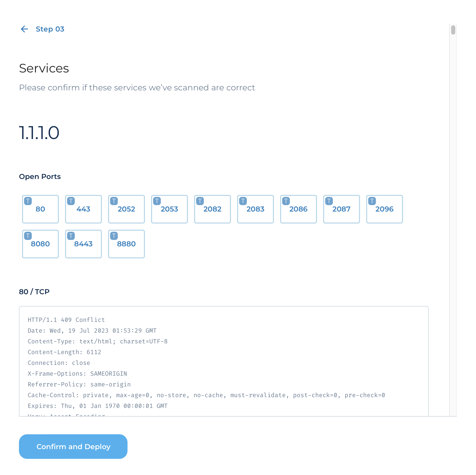The width and height of the screenshot is (476, 475).
Task: Click the TCP badge on port 8443
Action: pyautogui.click(x=71, y=236)
